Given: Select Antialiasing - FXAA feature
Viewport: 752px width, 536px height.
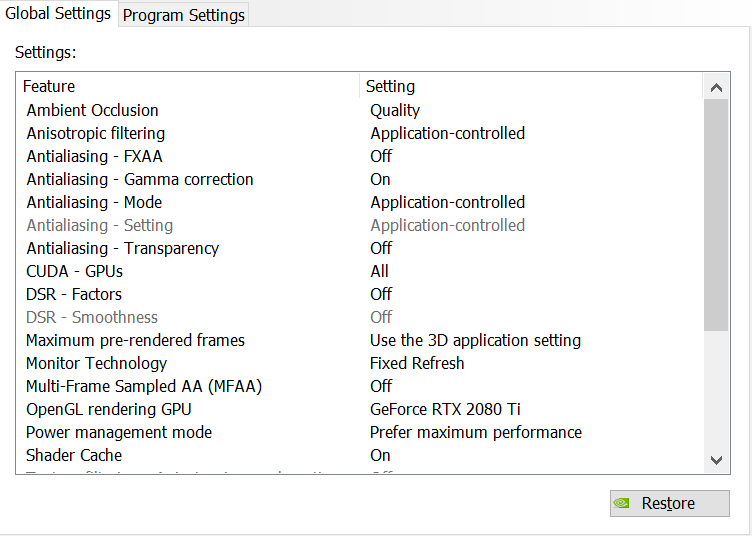Looking at the screenshot, I should (94, 156).
